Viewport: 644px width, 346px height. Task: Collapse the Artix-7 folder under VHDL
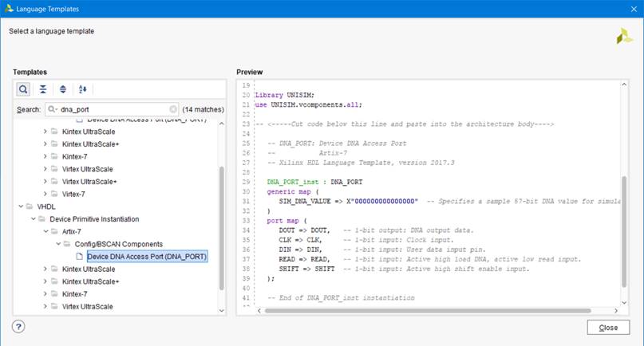point(45,231)
